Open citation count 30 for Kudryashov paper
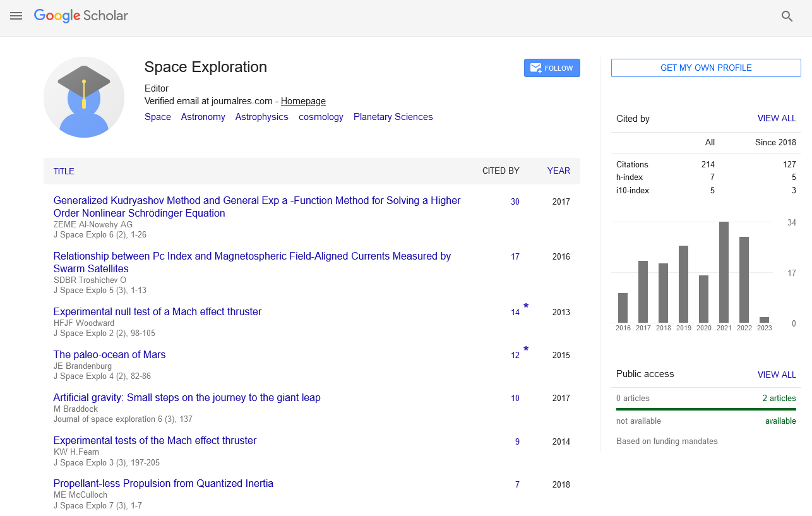Viewport: 812px width, 516px height. point(515,202)
